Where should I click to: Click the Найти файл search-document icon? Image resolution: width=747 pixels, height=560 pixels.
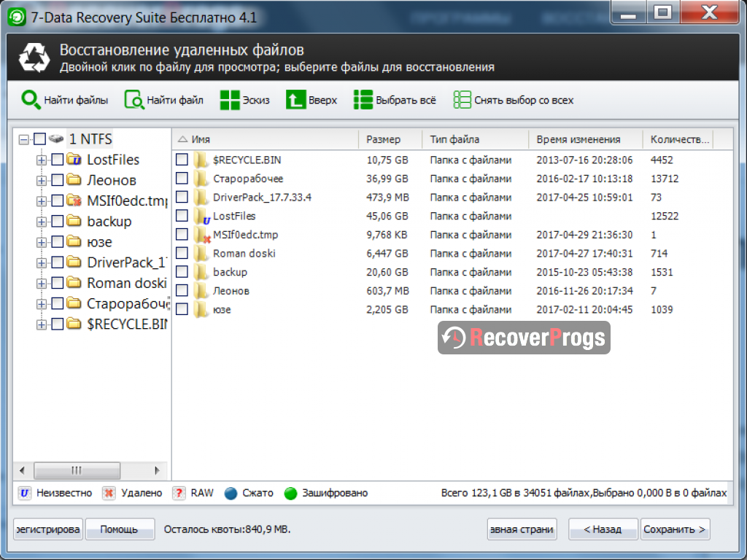(134, 100)
